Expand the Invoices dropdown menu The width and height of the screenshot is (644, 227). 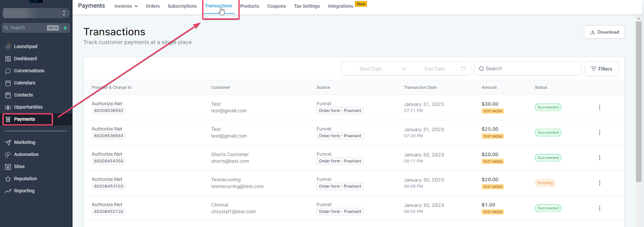[126, 6]
